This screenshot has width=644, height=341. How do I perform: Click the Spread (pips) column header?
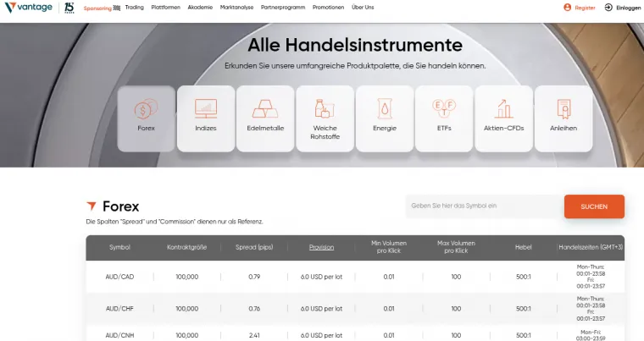tap(254, 247)
